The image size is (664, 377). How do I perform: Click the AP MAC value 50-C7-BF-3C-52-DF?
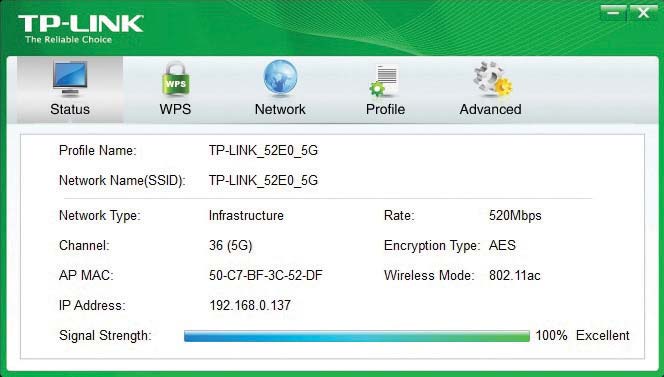pos(266,275)
